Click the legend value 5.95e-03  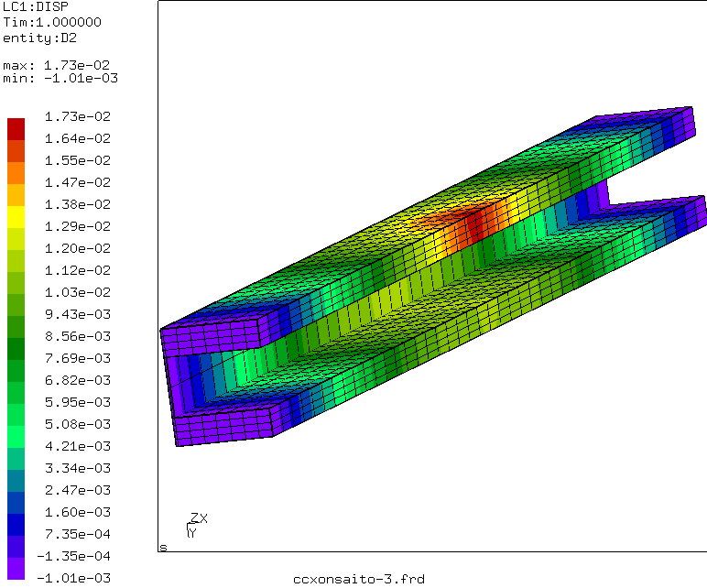78,402
